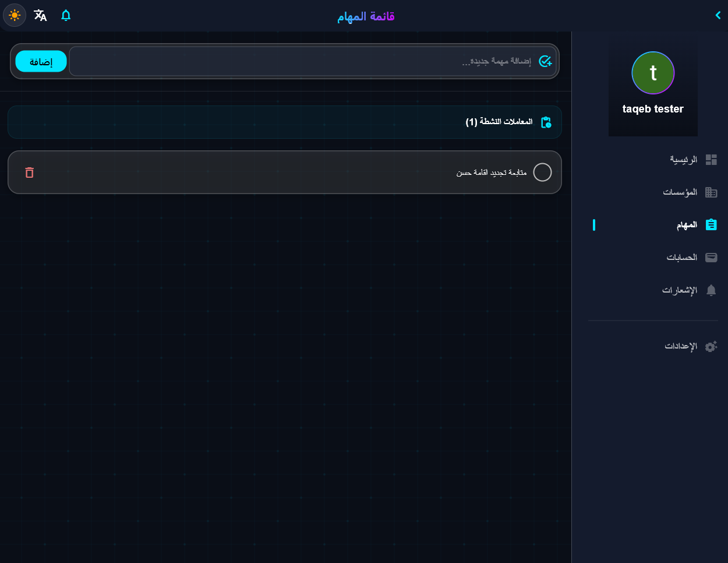
Task: Open the الإشعارات notifications menu item
Action: point(653,290)
